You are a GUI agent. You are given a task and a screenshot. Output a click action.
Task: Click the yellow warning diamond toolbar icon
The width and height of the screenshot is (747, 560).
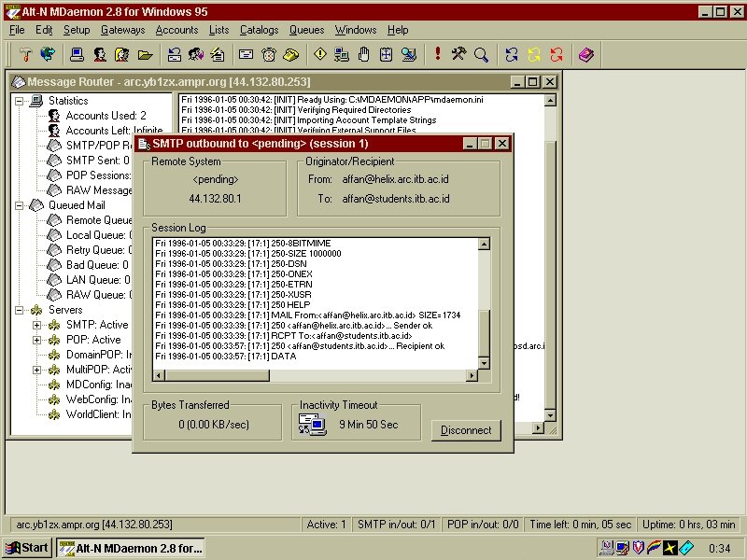[x=319, y=54]
